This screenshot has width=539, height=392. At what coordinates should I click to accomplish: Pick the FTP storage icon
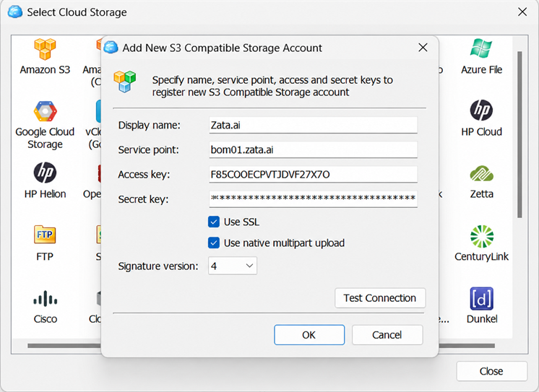pyautogui.click(x=45, y=235)
